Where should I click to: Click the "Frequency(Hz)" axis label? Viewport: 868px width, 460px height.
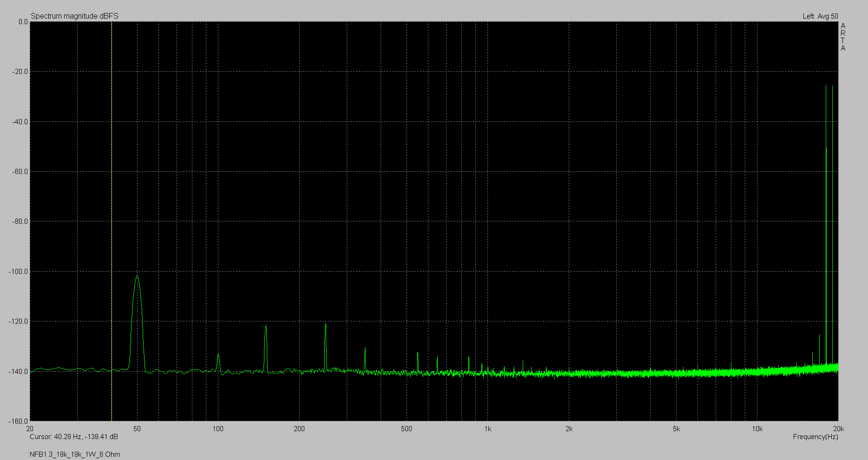point(815,437)
